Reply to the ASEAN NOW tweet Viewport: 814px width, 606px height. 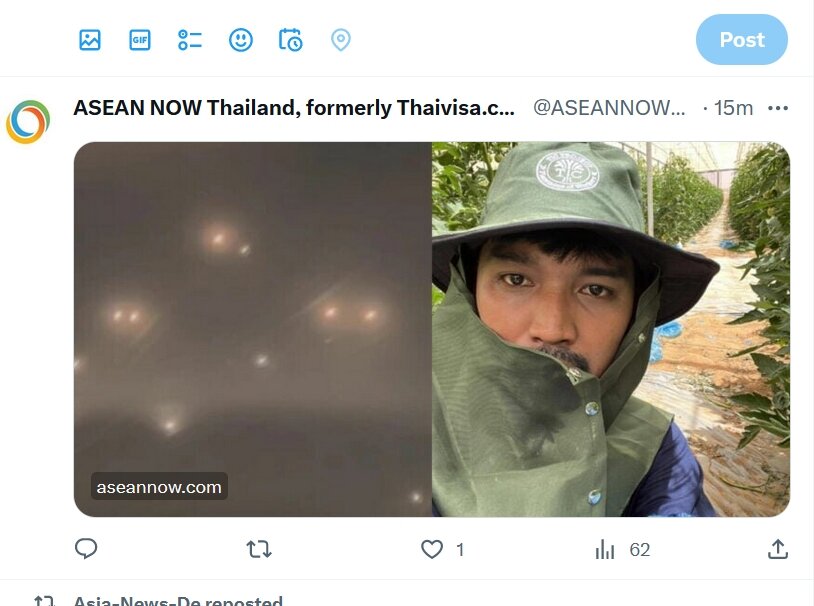(86, 549)
